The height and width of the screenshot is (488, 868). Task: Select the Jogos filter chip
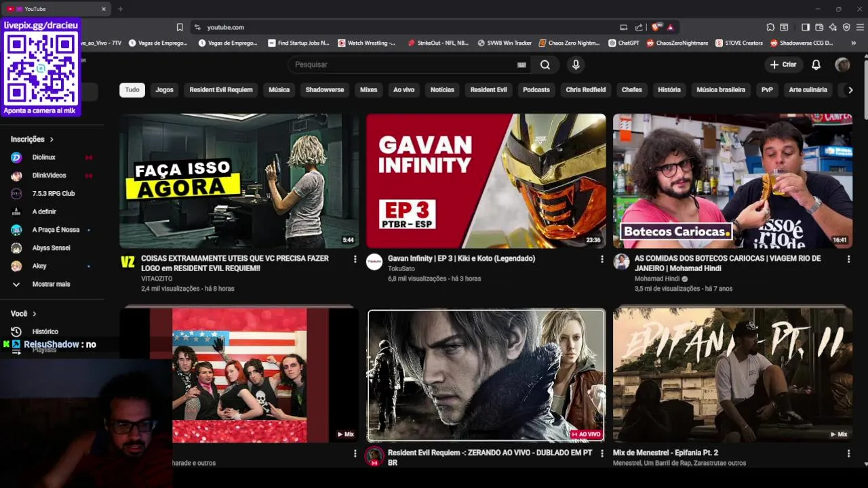point(164,89)
